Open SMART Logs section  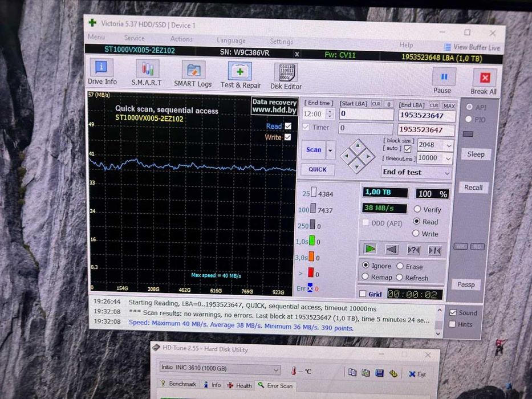tap(193, 74)
